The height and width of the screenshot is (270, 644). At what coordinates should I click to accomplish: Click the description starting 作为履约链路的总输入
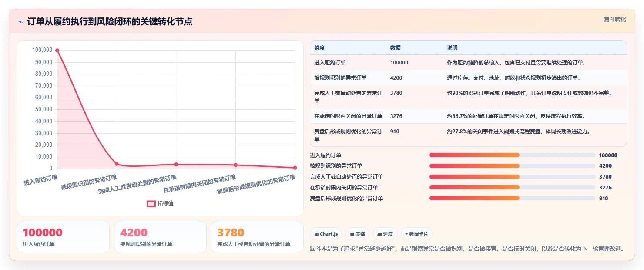517,63
